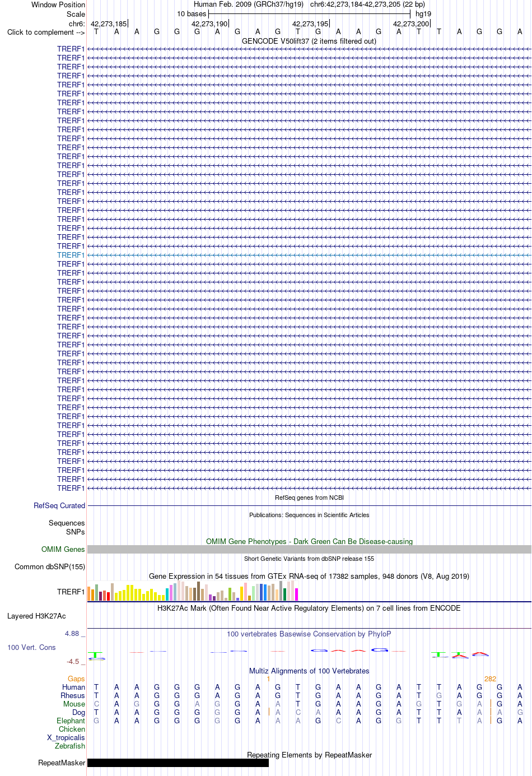Image resolution: width=532 pixels, height=776 pixels.
Task: Click 'Publications: Sequences in Scientific Articles' title
Action: [x=309, y=515]
